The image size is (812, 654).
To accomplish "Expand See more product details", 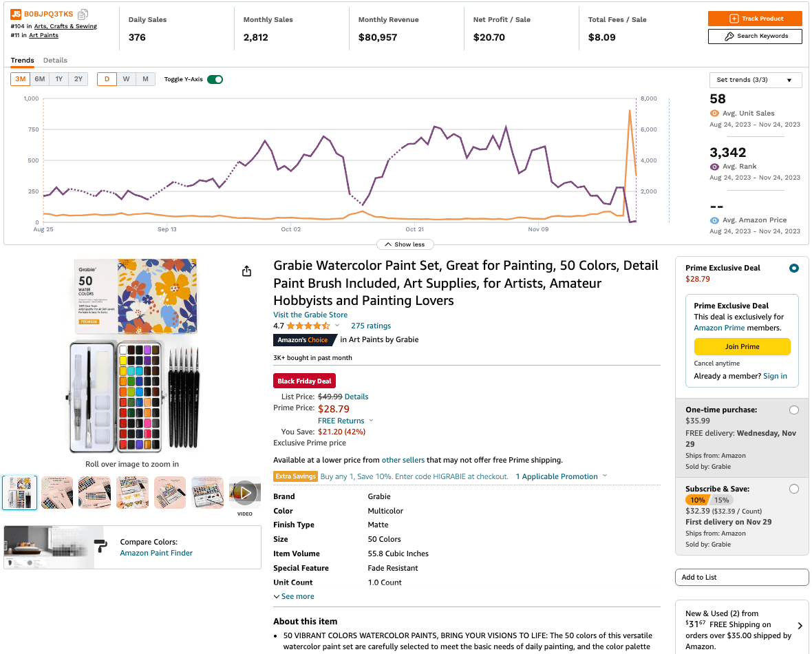I will click(294, 596).
